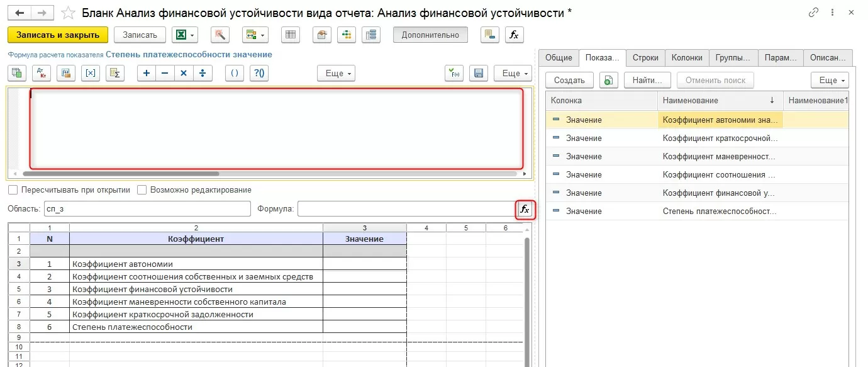Click the Отменить поиск button
The height and width of the screenshot is (367, 868).
(715, 80)
